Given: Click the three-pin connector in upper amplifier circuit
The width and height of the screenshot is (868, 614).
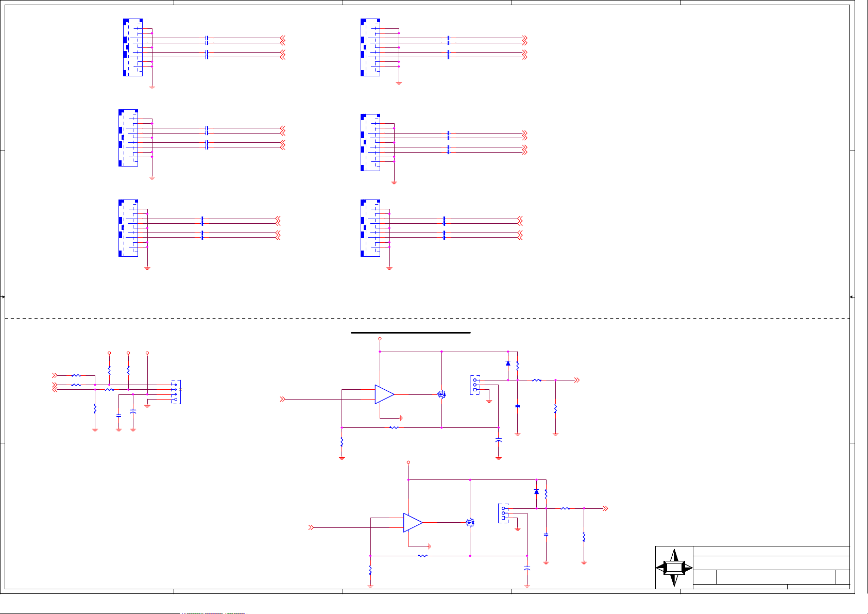Looking at the screenshot, I should (475, 385).
